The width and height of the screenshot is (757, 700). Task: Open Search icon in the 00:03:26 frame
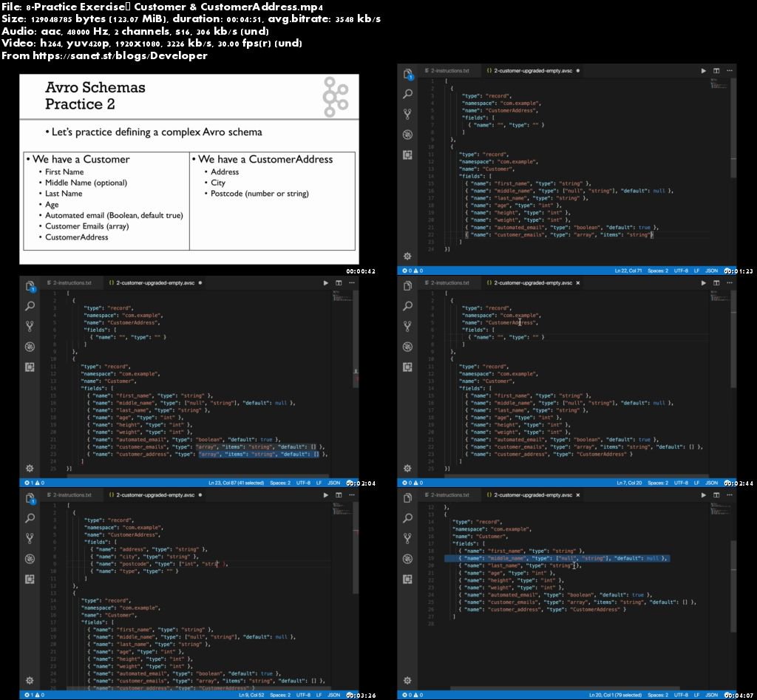pyautogui.click(x=30, y=518)
